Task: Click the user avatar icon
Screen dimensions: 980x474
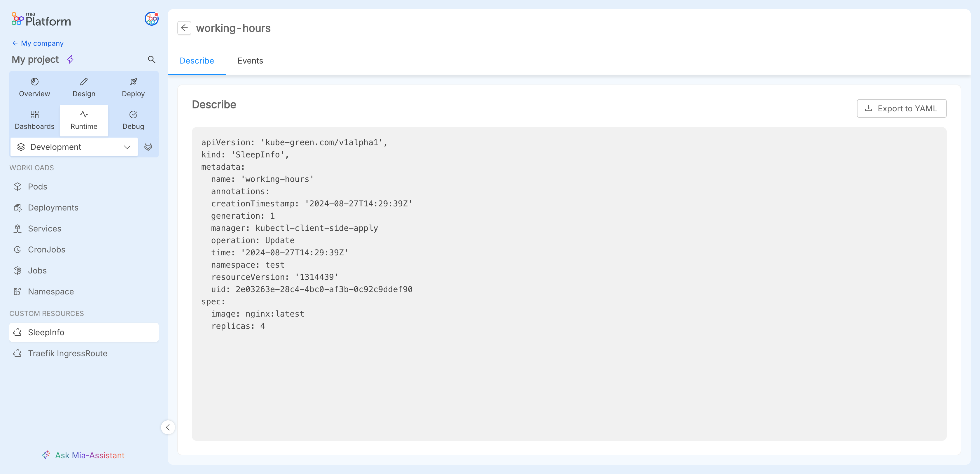Action: coord(151,19)
